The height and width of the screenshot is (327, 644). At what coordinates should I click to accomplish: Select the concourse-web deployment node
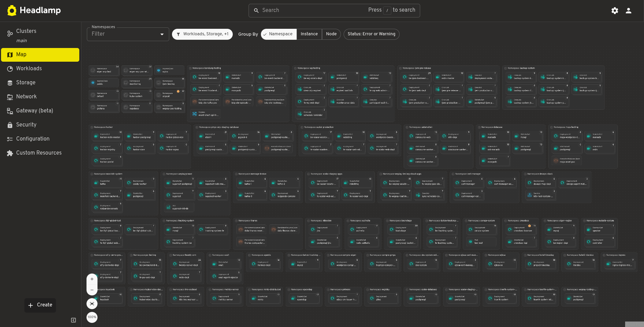click(423, 136)
